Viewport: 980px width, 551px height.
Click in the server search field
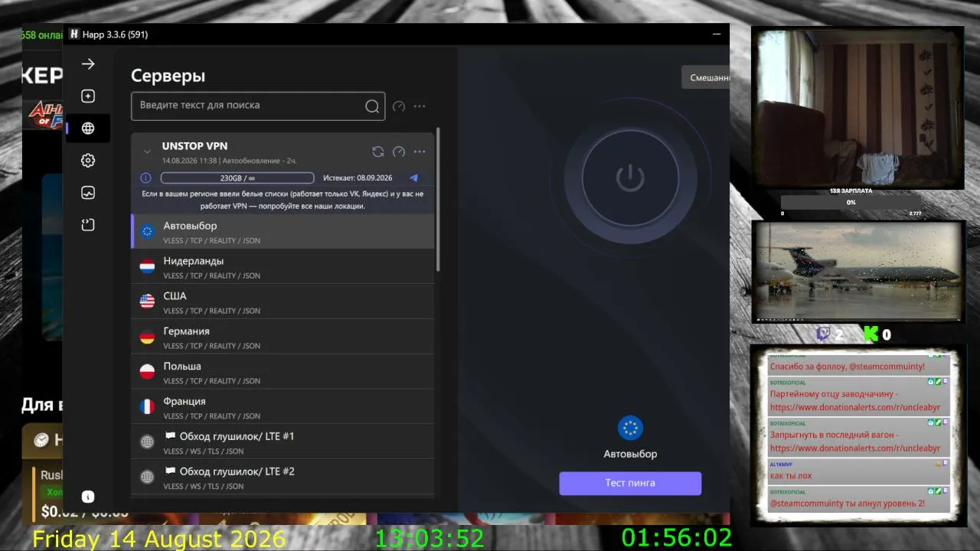tap(258, 106)
